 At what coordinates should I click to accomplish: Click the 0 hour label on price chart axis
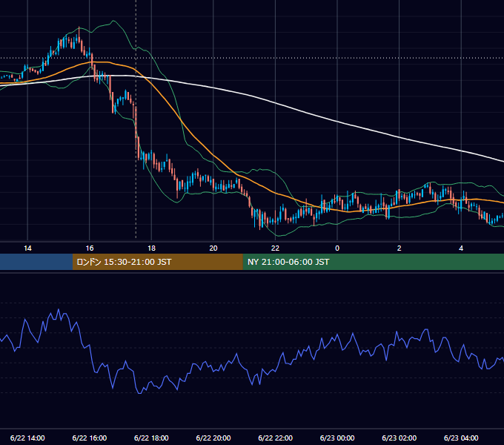pyautogui.click(x=337, y=248)
